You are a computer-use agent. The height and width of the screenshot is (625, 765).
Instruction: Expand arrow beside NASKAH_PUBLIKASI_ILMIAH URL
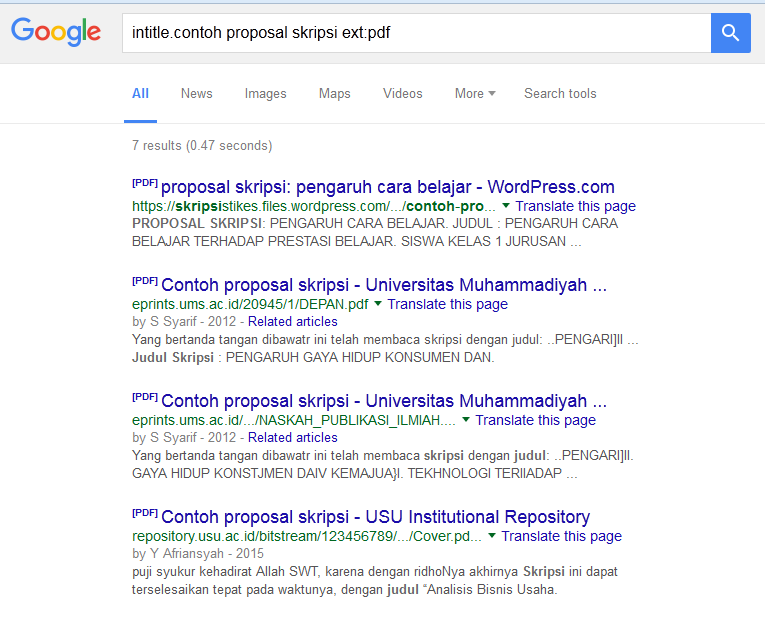466,420
